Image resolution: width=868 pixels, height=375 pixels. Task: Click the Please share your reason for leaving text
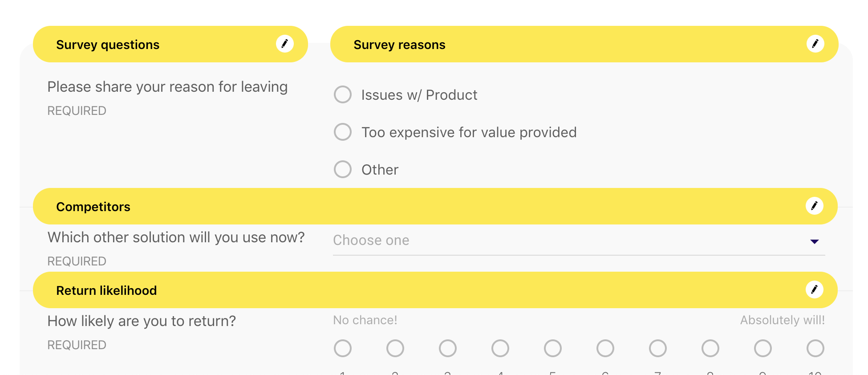167,87
